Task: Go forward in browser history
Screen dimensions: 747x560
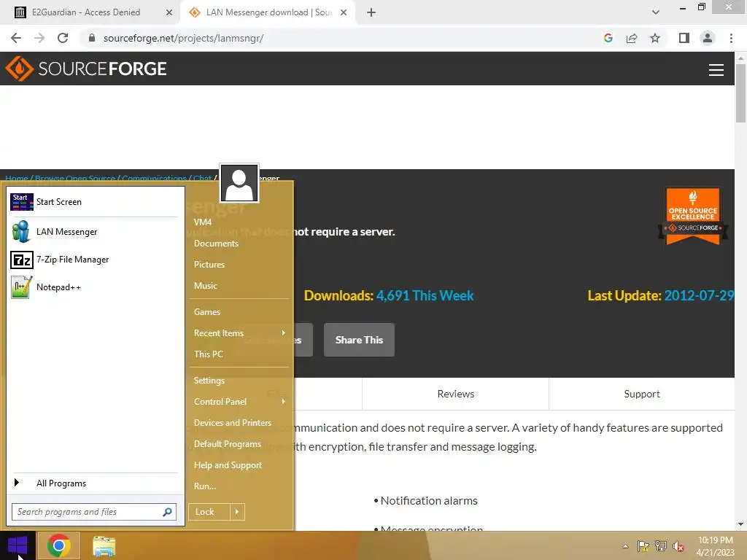Action: pyautogui.click(x=39, y=38)
